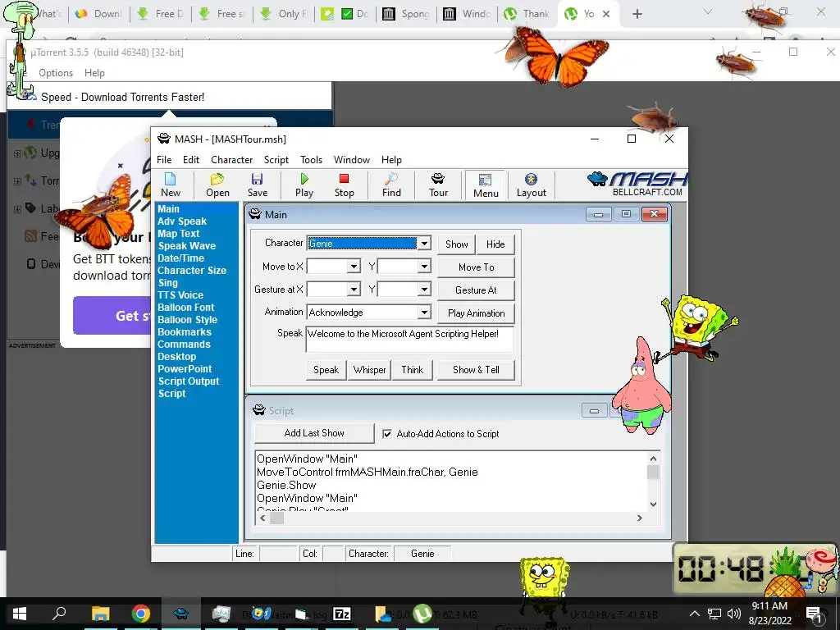Select Adv Speak in the sidebar
This screenshot has height=630, width=840.
point(181,221)
